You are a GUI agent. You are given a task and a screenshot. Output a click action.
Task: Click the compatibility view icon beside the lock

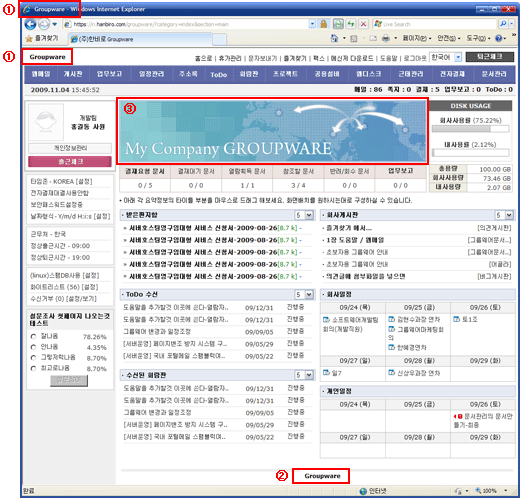click(x=338, y=24)
